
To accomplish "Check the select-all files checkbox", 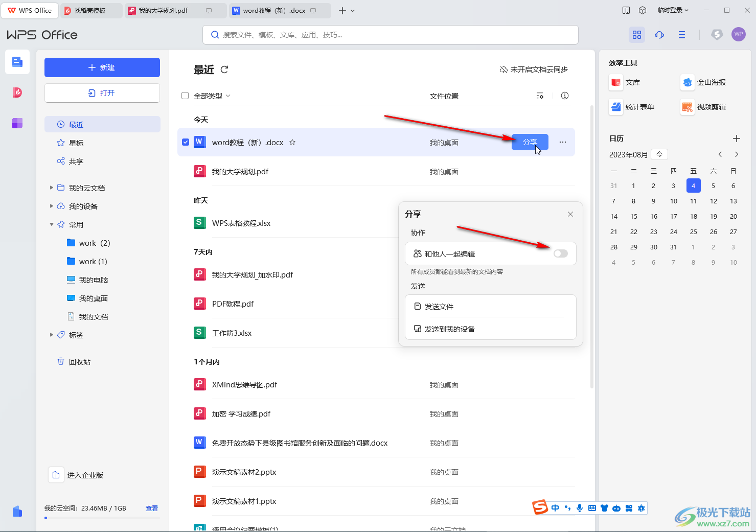I will (x=185, y=96).
